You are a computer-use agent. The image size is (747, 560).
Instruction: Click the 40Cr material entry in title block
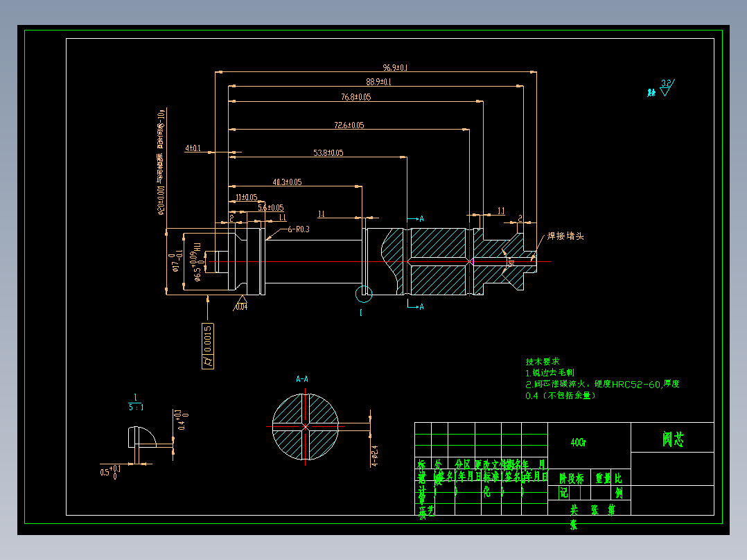coord(579,442)
